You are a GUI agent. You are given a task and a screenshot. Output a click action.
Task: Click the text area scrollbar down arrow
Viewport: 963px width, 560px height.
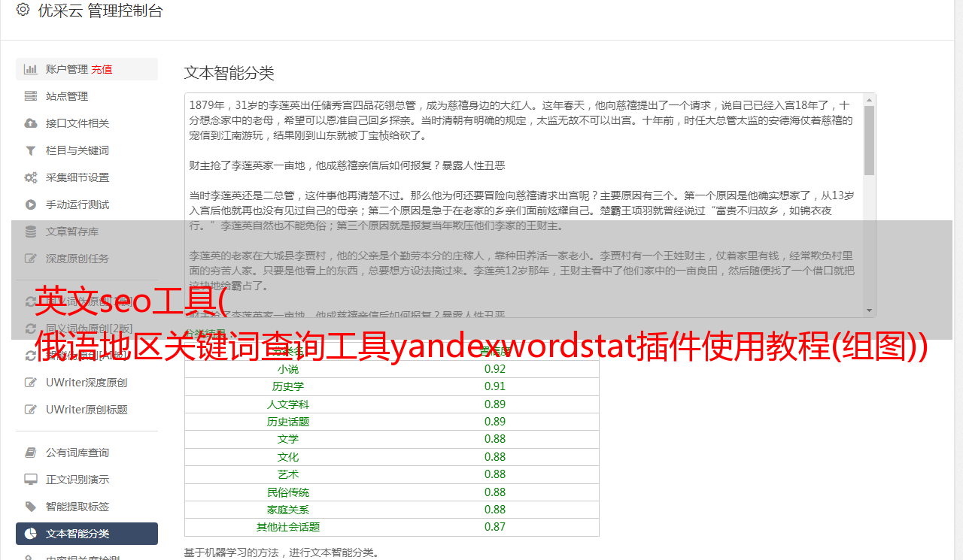[870, 310]
